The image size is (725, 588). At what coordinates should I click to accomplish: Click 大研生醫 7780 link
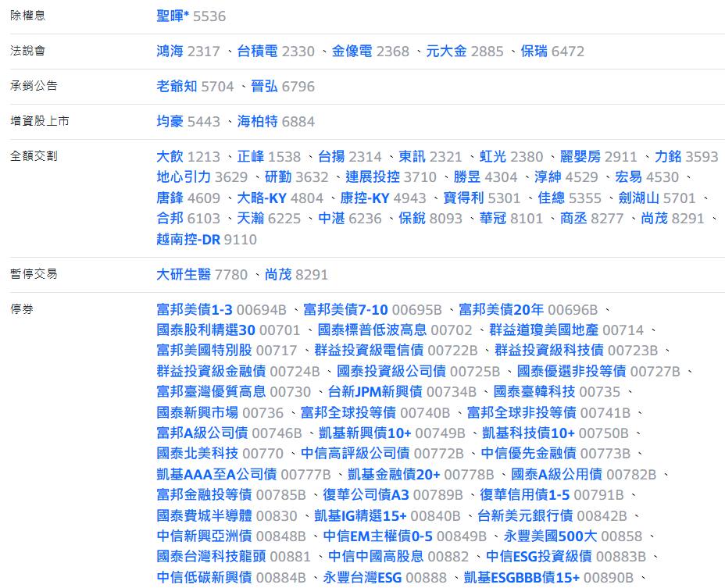click(202, 275)
